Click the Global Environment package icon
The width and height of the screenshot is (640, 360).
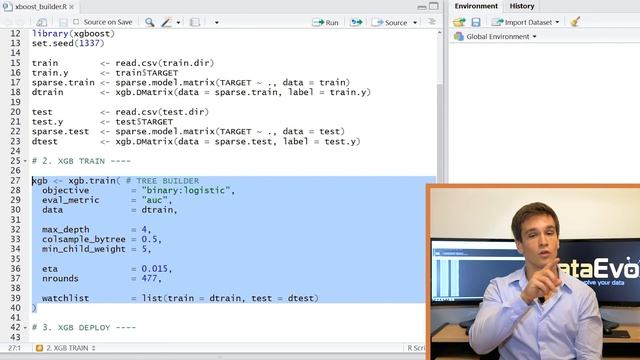pos(458,36)
